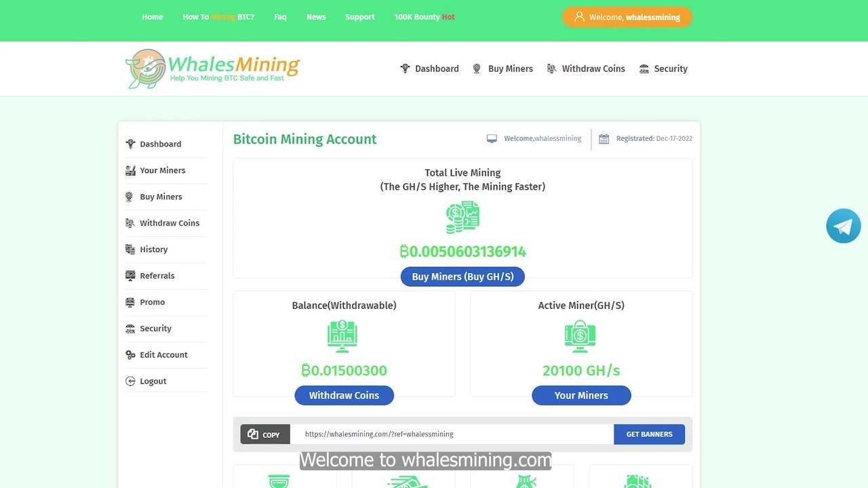Click the Withdraw Coins icon in the header navigation
The width and height of the screenshot is (868, 488).
(551, 68)
